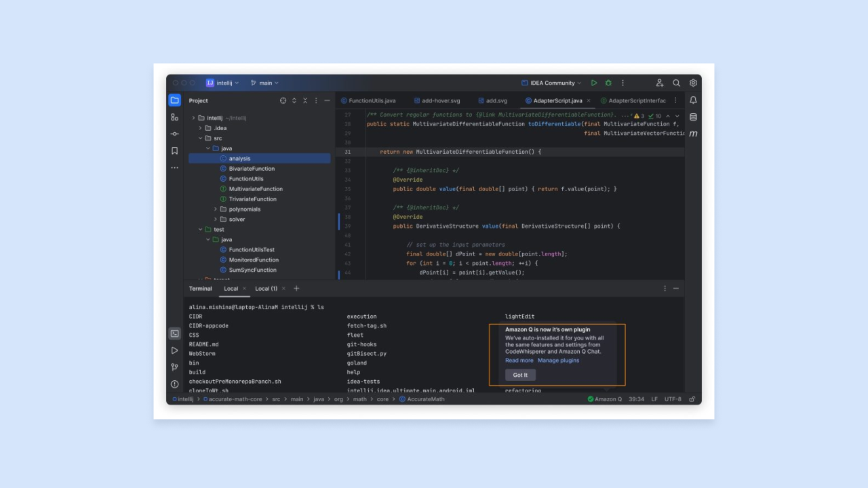Open terminal panel options menu
The image size is (868, 488).
(x=665, y=289)
